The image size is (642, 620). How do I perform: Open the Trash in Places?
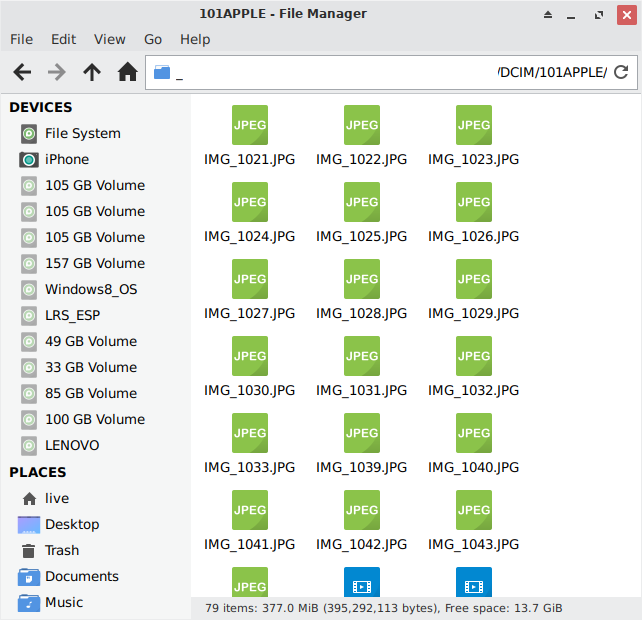click(x=61, y=550)
